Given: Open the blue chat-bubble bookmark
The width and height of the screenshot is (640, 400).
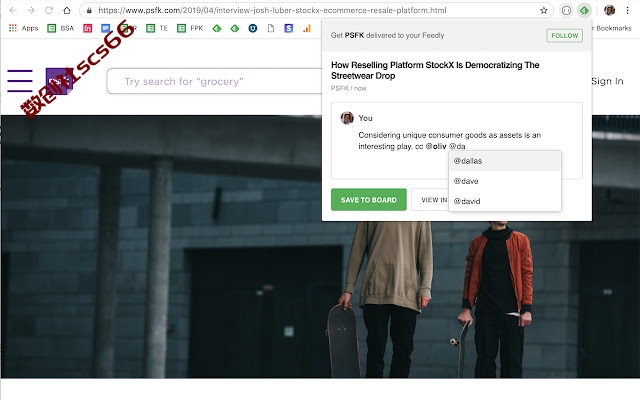Looking at the screenshot, I should [x=105, y=28].
